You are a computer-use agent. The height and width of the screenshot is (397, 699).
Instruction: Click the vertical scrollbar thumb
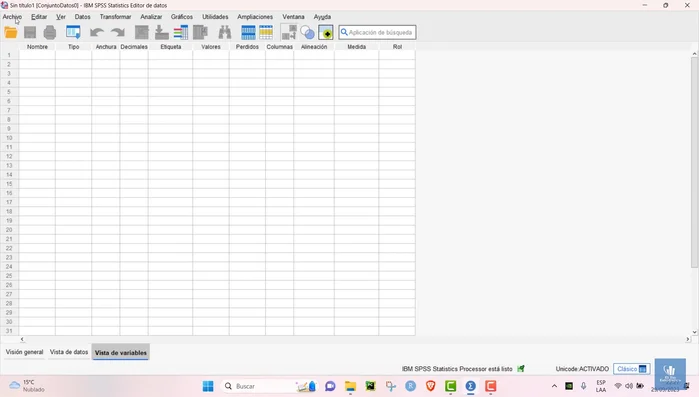(x=695, y=163)
